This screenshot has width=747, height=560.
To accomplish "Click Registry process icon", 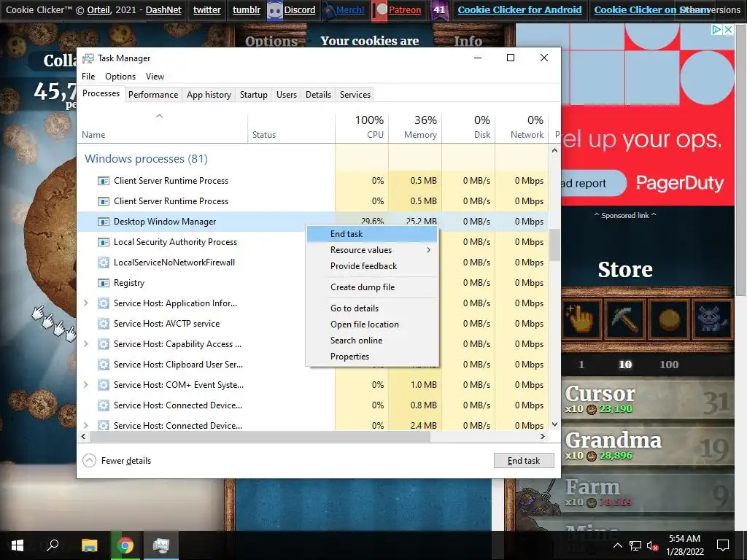I will (x=104, y=283).
